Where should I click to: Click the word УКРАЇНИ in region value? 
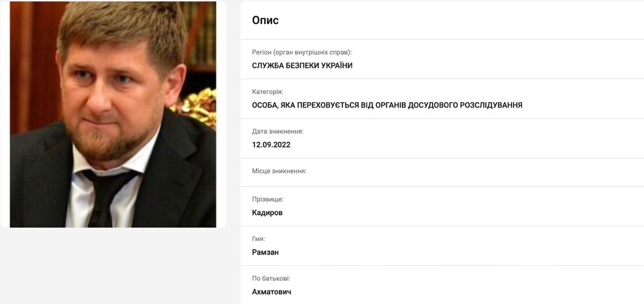(336, 65)
